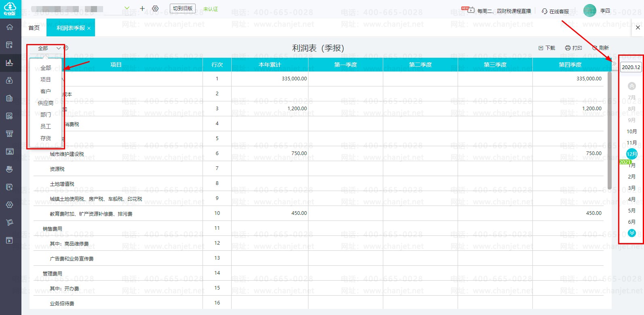Click the 切到旧版 button
The height and width of the screenshot is (315, 644).
[183, 8]
